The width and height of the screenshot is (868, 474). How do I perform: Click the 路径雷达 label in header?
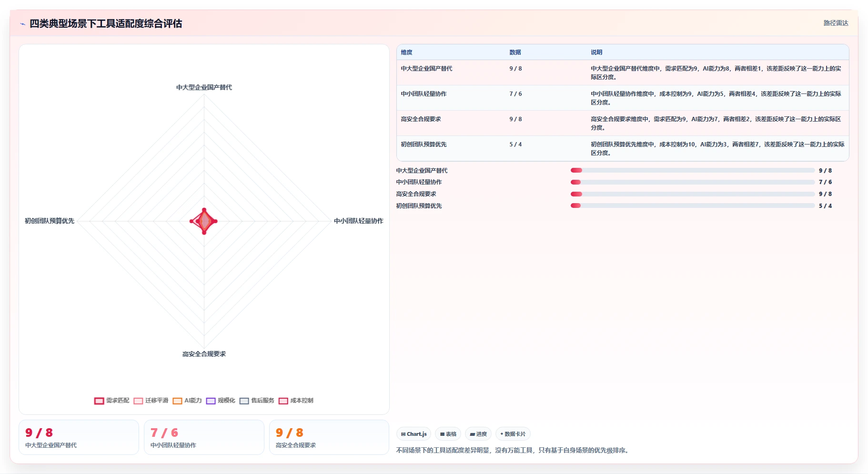[836, 23]
